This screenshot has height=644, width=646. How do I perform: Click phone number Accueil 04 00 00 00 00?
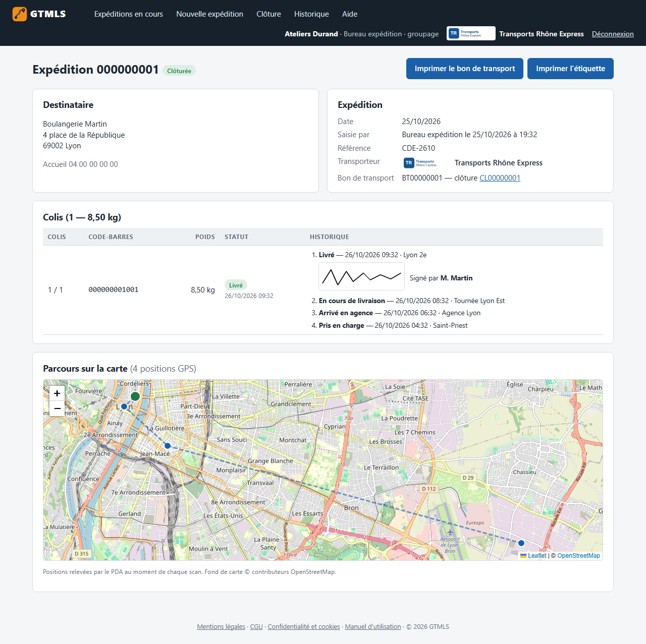point(80,164)
